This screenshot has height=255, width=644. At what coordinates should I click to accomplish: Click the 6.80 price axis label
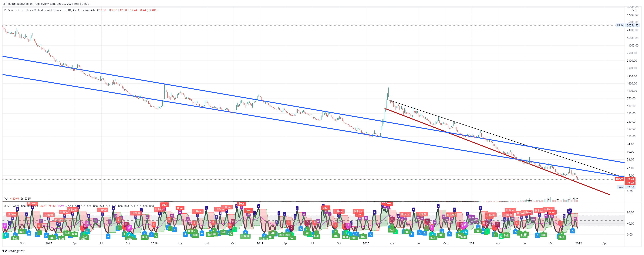pos(630,191)
